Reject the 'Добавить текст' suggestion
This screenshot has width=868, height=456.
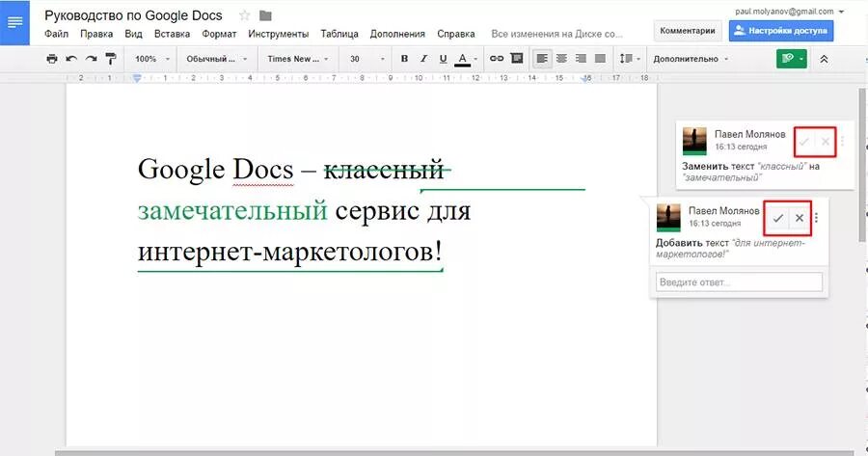click(x=800, y=218)
